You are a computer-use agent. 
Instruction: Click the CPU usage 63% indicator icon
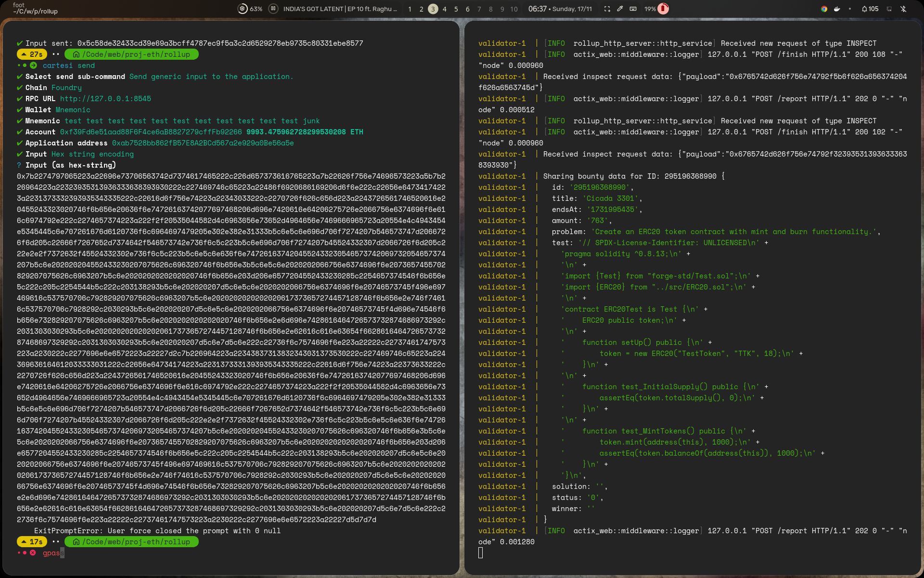tap(243, 9)
